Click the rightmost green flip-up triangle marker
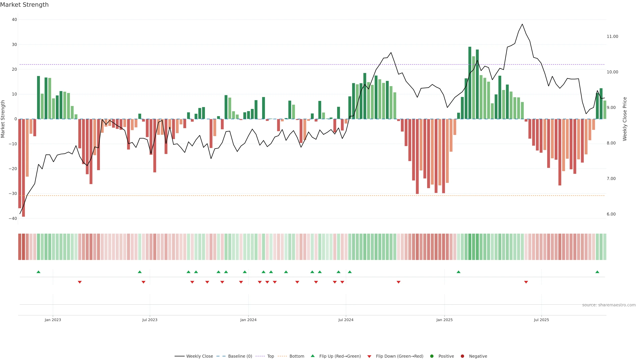Image resolution: width=644 pixels, height=362 pixels. pos(597,272)
